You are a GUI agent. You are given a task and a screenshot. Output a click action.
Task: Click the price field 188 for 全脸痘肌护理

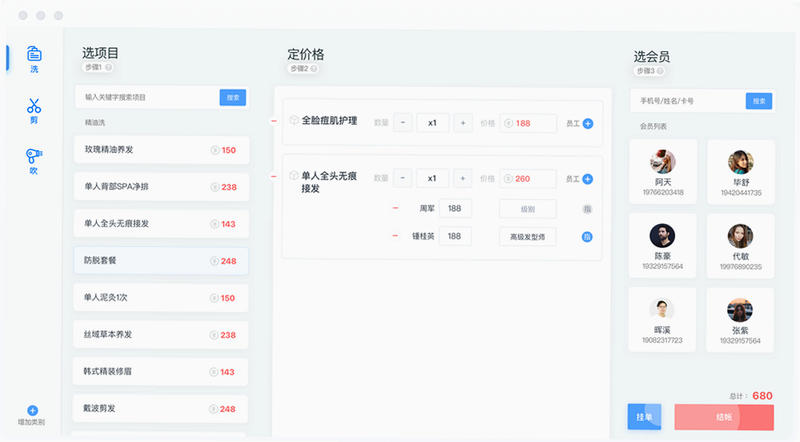click(x=528, y=123)
